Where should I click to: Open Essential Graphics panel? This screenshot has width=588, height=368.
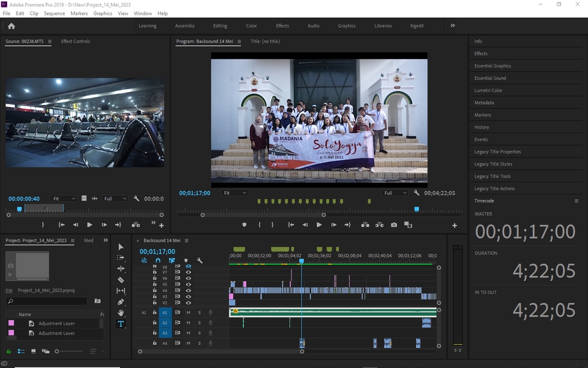(492, 66)
